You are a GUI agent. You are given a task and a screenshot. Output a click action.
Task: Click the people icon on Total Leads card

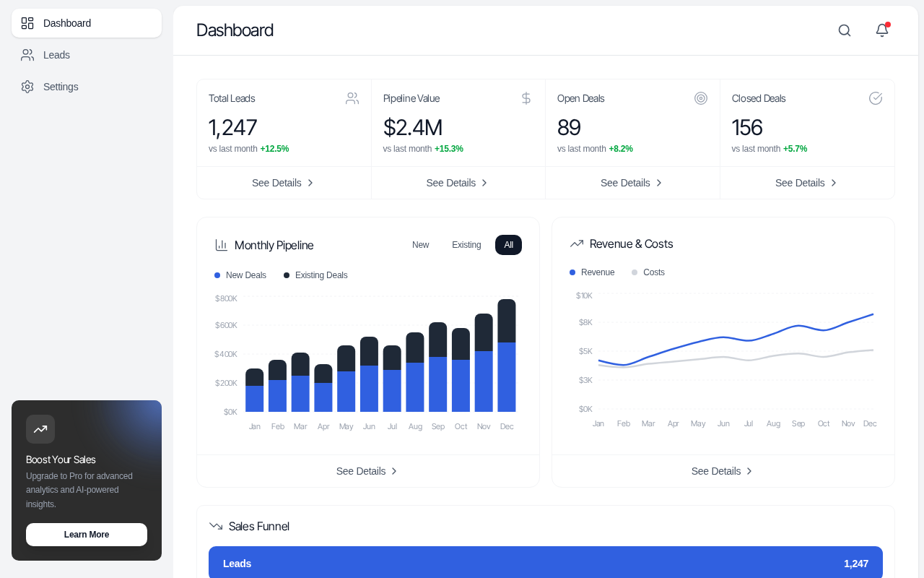click(x=352, y=98)
